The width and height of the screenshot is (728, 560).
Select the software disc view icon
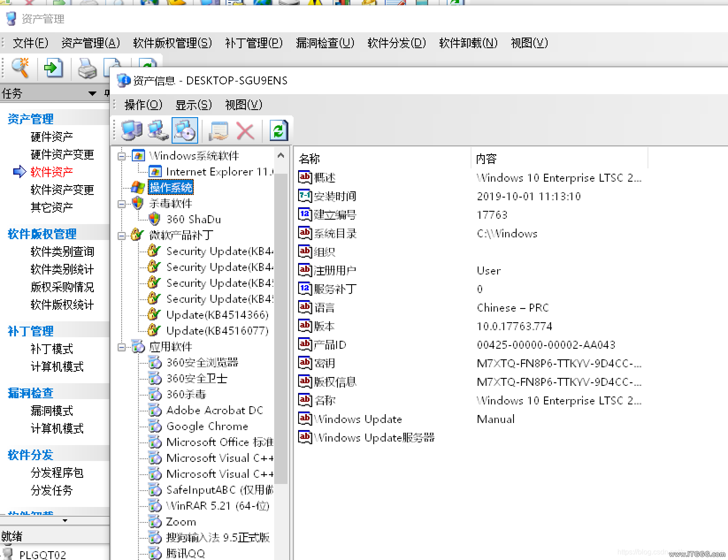(185, 131)
